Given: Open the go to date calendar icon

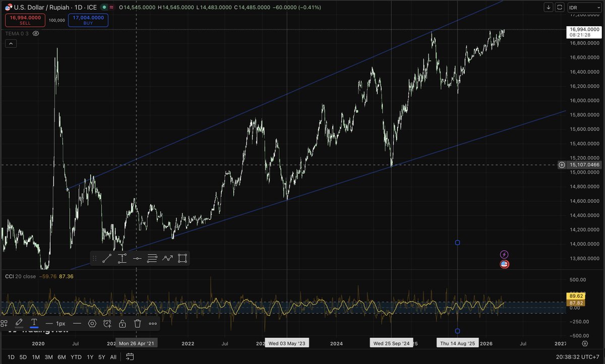Looking at the screenshot, I should pyautogui.click(x=130, y=357).
